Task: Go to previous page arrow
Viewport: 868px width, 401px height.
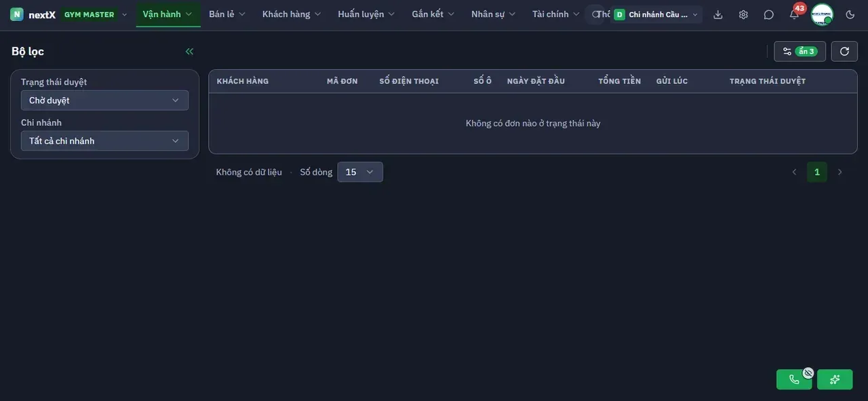Action: coord(794,172)
